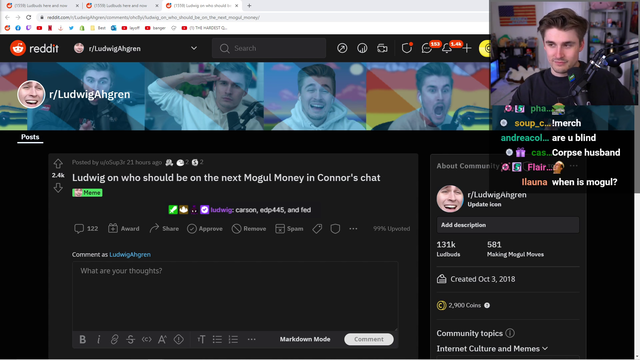Open the Twitch bookmark
This screenshot has height=360, width=640.
pyautogui.click(x=29, y=28)
